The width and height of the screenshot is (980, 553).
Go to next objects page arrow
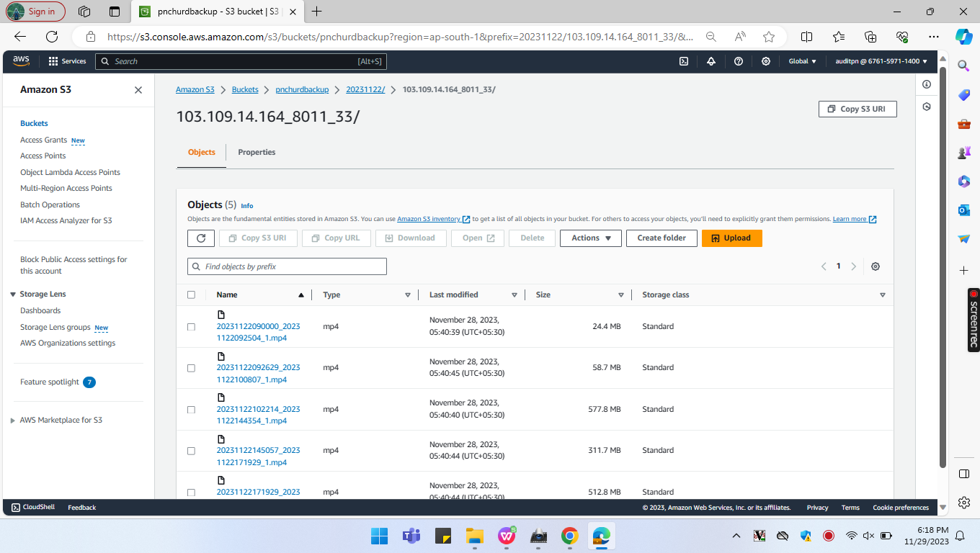(854, 266)
